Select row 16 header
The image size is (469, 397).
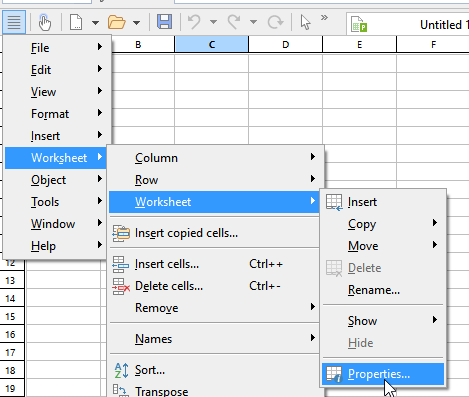pos(12,334)
